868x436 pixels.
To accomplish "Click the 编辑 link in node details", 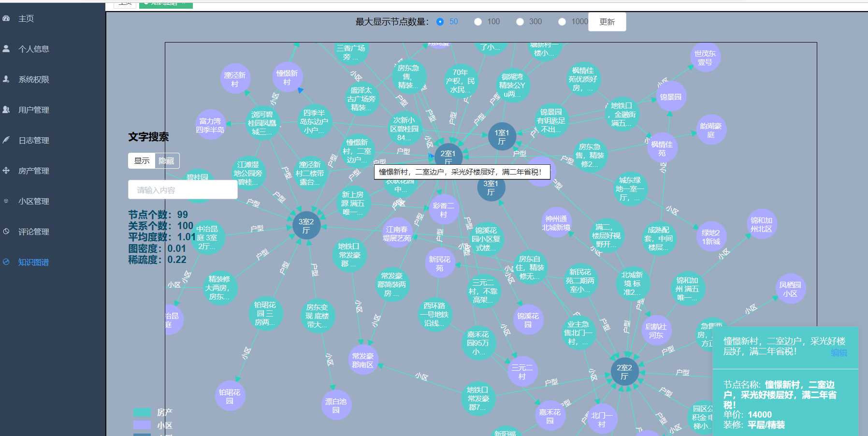I will (x=839, y=353).
